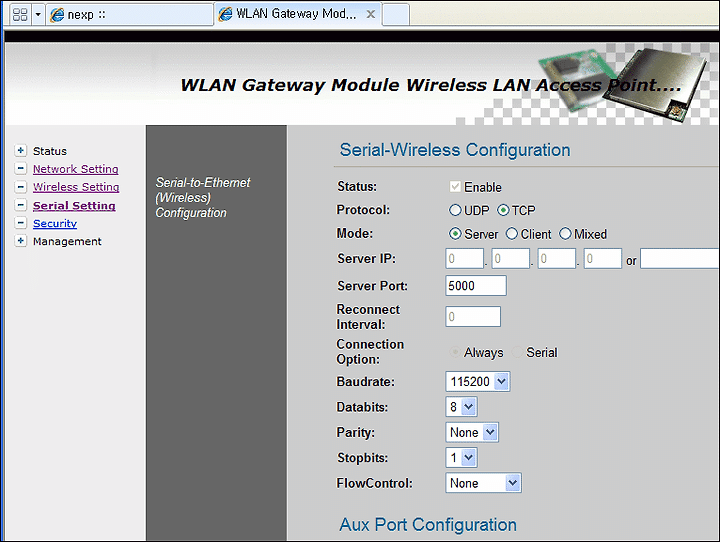Click the third Server IP octet field
Viewport: 720px width, 542px height.
[x=557, y=259]
